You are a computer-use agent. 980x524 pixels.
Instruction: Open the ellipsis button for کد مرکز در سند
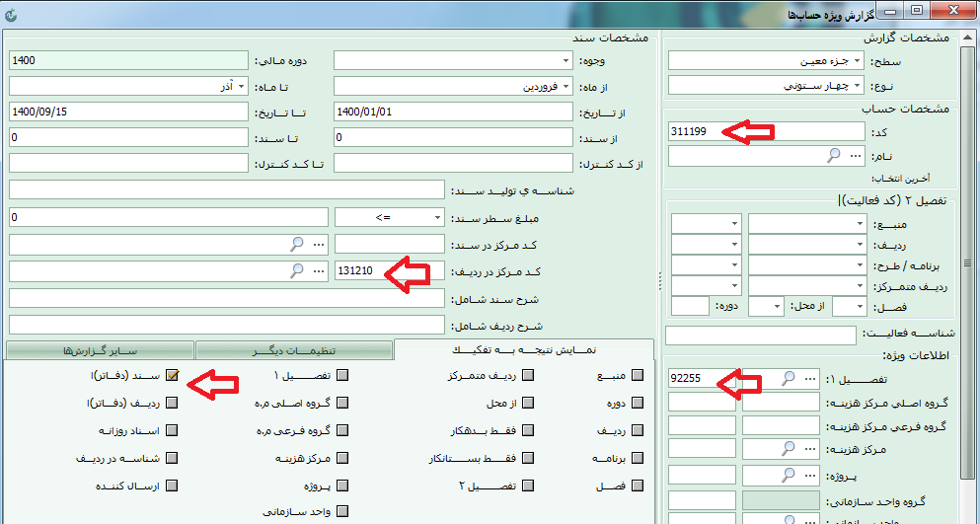point(320,244)
